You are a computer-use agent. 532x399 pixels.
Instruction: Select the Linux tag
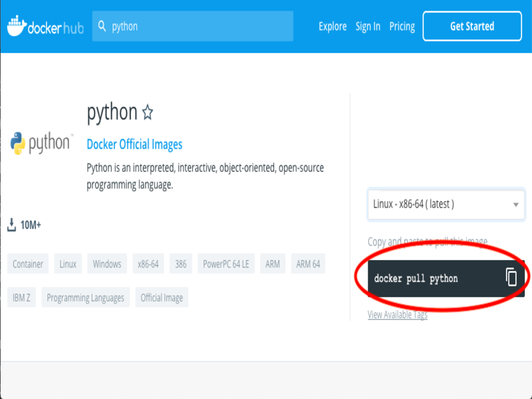coord(68,263)
